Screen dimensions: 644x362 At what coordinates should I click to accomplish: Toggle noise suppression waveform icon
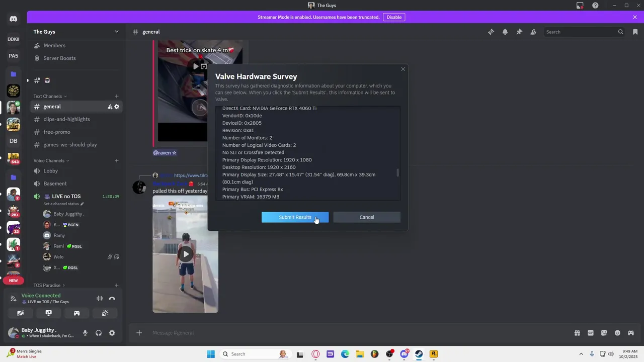point(100,299)
